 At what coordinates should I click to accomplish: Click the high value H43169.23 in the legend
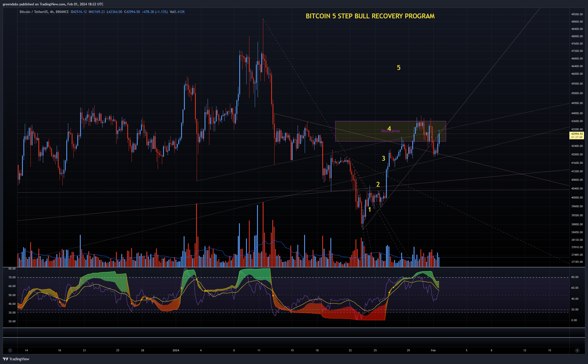(x=97, y=12)
